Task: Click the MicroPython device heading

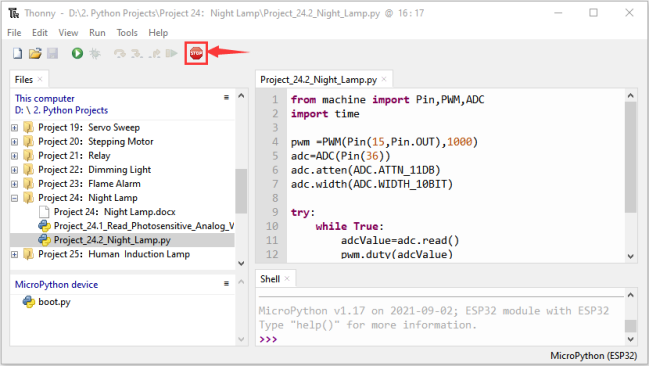Action: click(56, 284)
